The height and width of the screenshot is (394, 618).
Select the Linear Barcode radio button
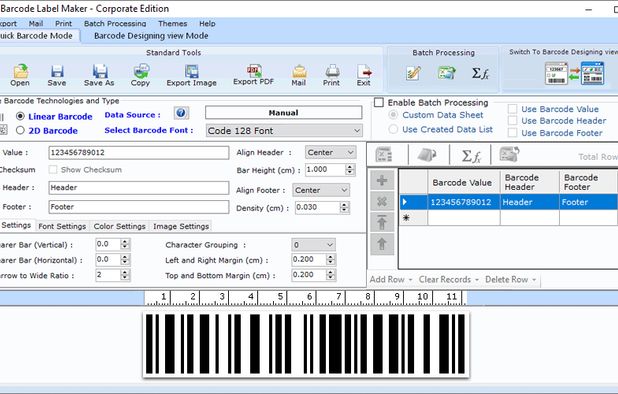pyautogui.click(x=20, y=116)
